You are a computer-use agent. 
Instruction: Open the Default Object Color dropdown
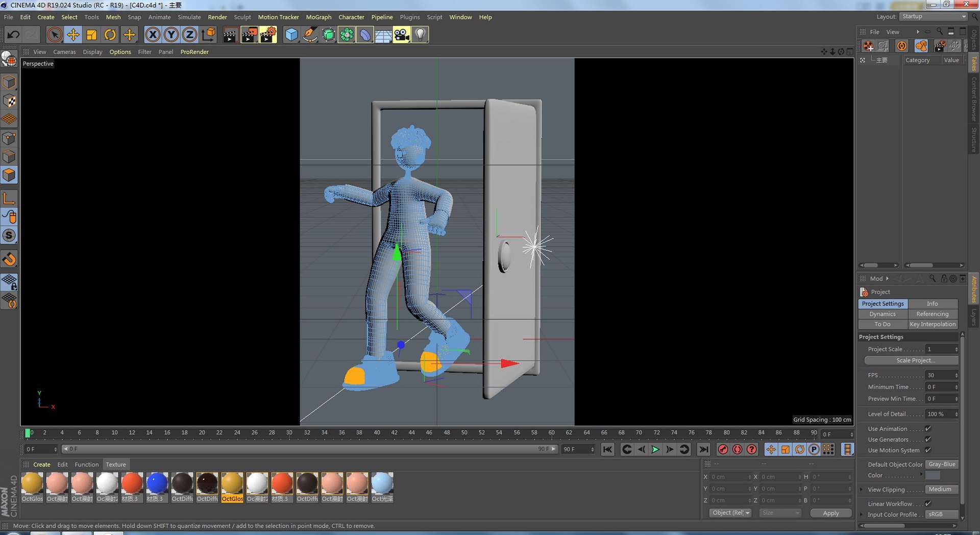pos(942,464)
